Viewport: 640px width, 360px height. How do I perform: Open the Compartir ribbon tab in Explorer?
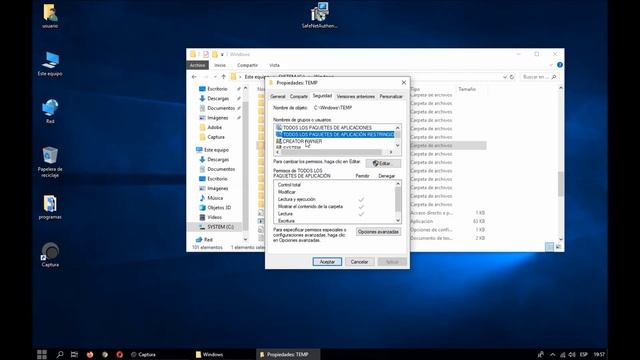point(247,65)
